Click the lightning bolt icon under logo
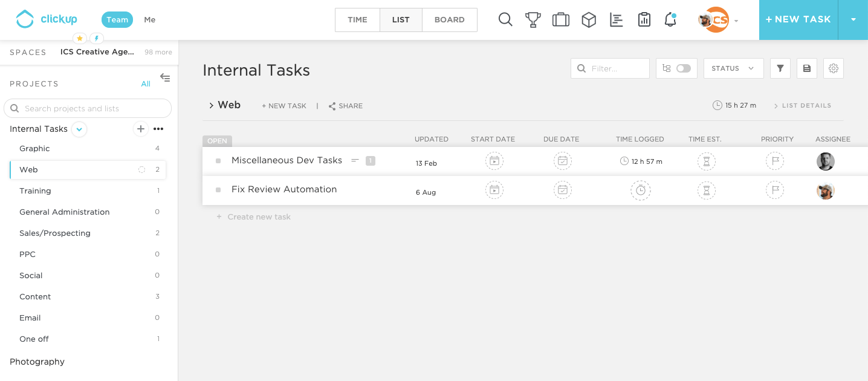The image size is (868, 381). click(x=97, y=38)
